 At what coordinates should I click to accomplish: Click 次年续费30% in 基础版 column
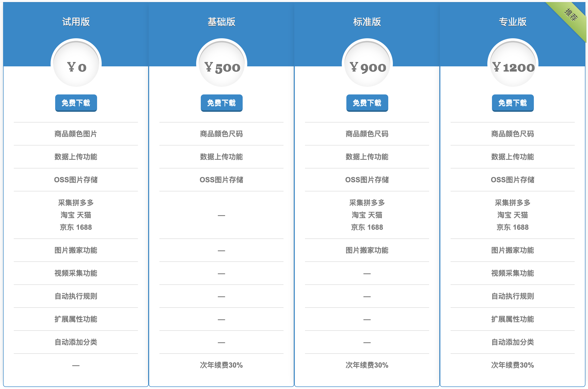coord(221,365)
